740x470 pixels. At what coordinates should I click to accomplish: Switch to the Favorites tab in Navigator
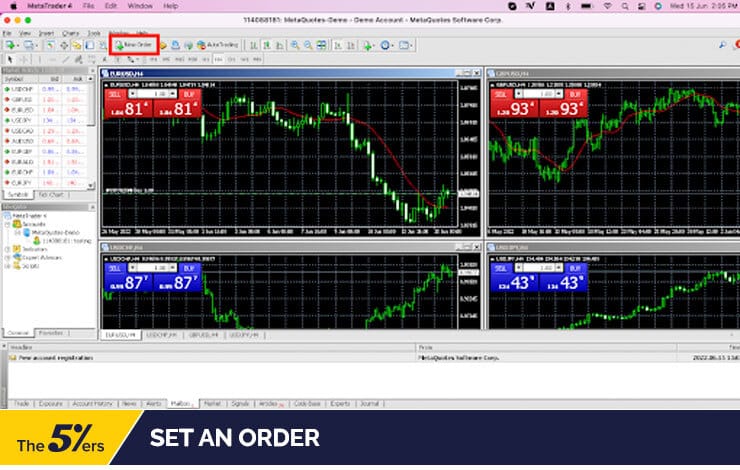click(x=49, y=332)
